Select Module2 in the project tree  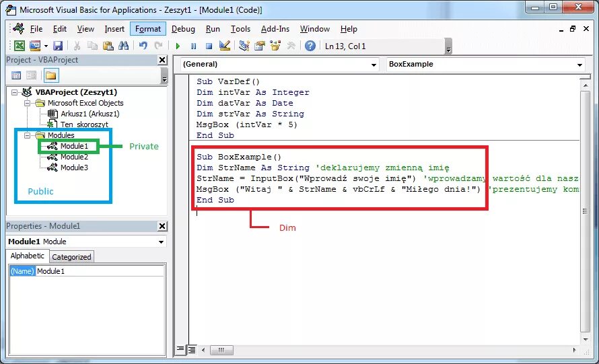point(74,157)
